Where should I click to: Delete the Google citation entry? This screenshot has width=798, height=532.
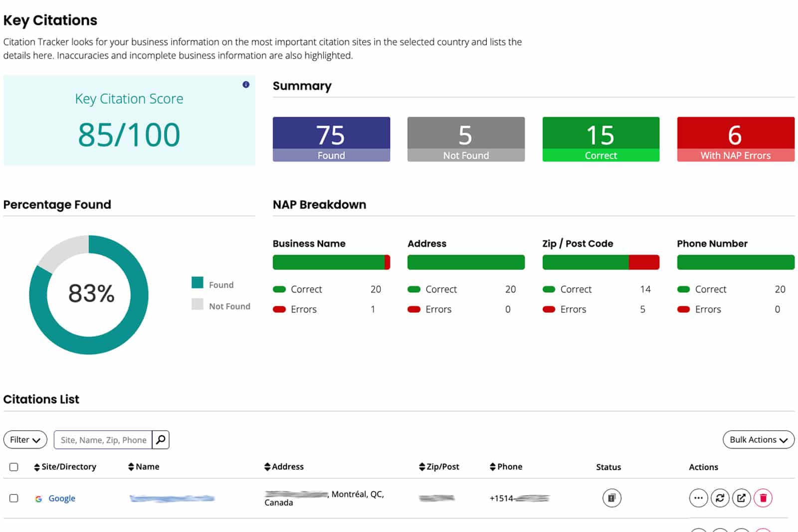[x=763, y=498]
